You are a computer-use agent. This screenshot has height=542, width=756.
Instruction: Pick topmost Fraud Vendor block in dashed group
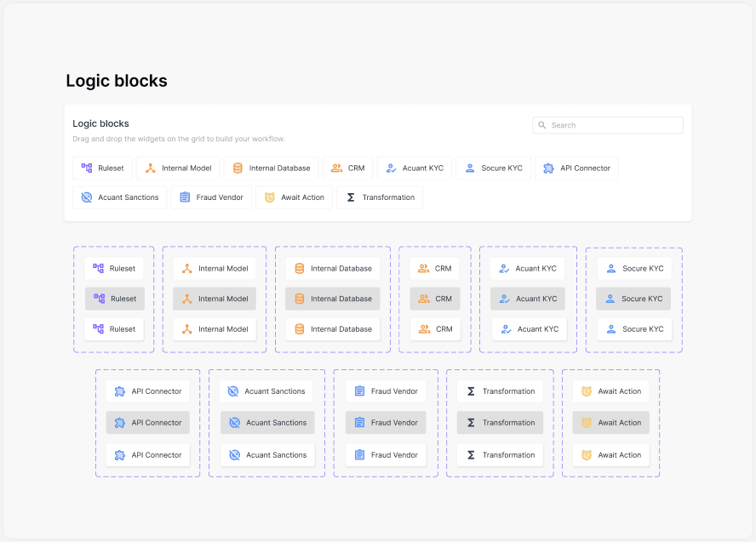pyautogui.click(x=386, y=391)
